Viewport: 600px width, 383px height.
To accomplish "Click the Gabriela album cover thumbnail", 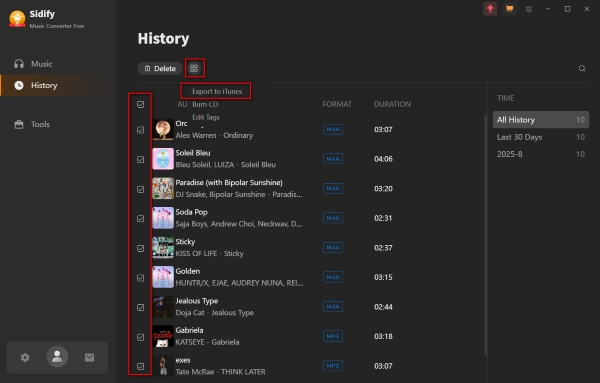I will tap(163, 336).
